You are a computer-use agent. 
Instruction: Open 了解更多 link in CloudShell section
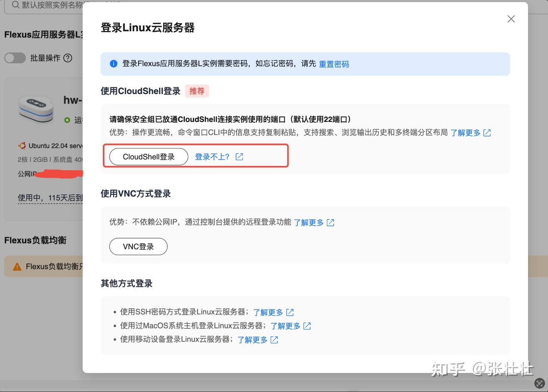(466, 133)
